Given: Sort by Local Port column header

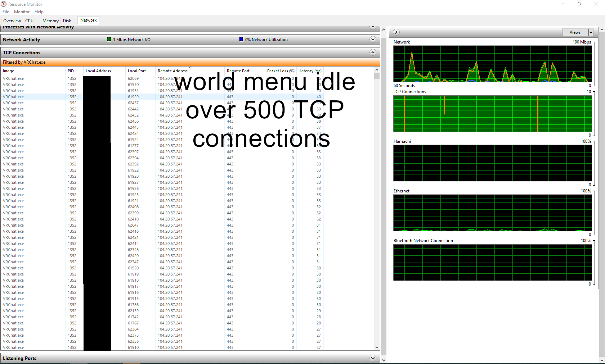Looking at the screenshot, I should [140, 71].
